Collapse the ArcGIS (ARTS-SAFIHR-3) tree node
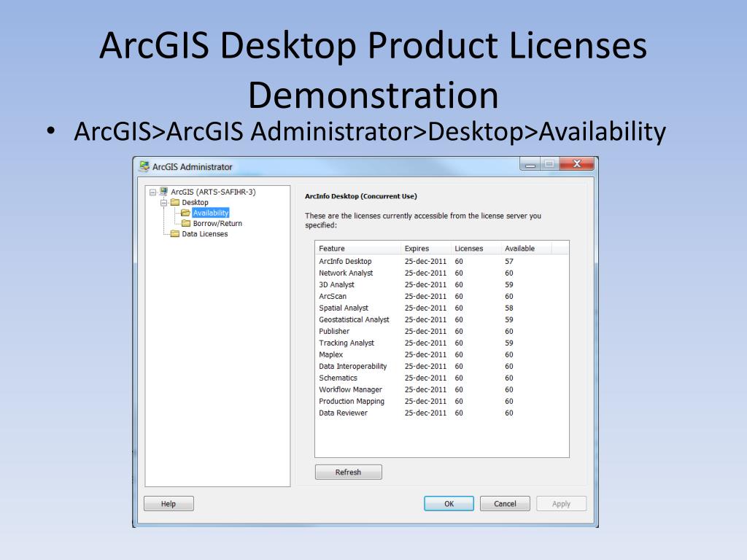 click(152, 192)
